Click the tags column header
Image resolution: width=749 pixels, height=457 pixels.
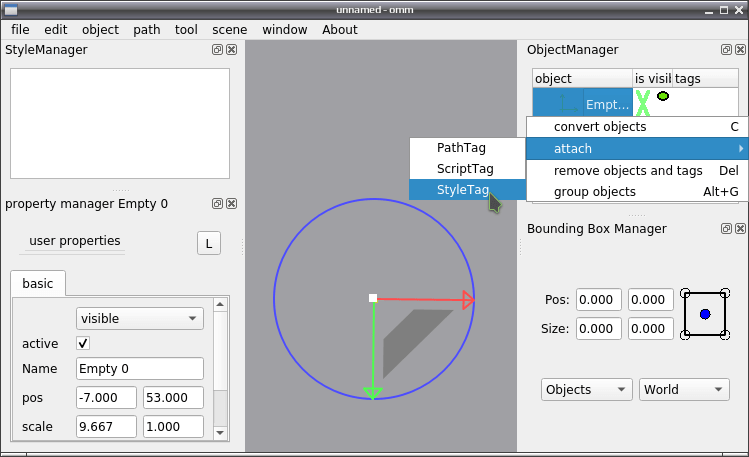pyautogui.click(x=705, y=78)
